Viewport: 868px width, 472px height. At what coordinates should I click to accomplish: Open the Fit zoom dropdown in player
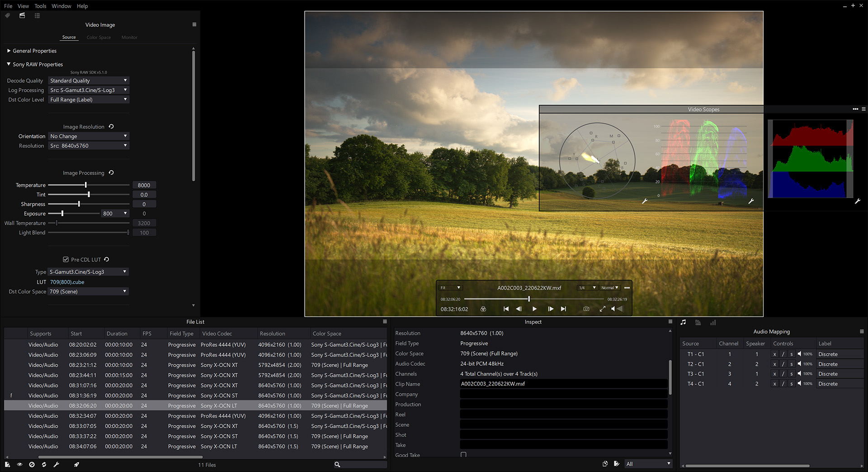(450, 288)
